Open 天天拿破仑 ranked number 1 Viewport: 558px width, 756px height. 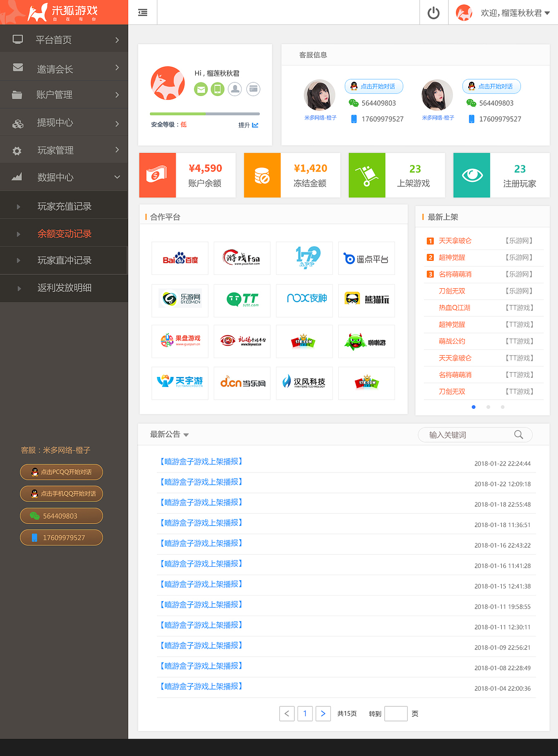click(455, 241)
